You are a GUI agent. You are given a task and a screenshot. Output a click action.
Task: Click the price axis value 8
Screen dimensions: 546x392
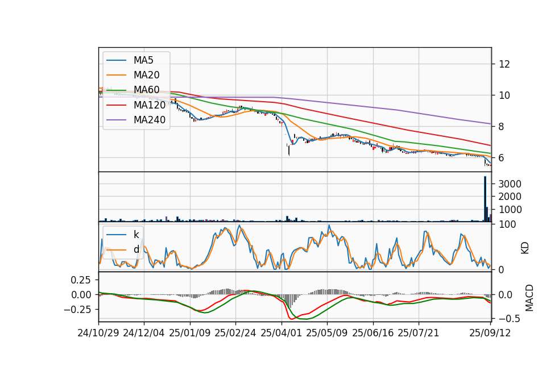tap(502, 127)
